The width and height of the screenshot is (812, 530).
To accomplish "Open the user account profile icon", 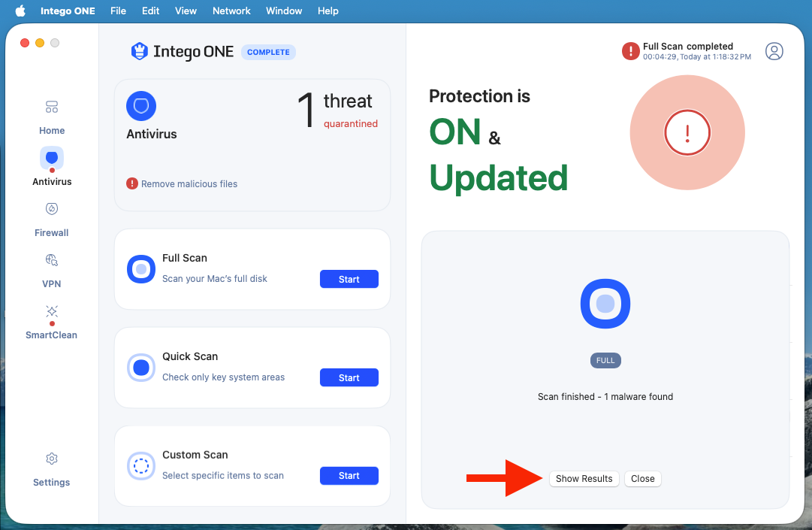I will pyautogui.click(x=774, y=51).
